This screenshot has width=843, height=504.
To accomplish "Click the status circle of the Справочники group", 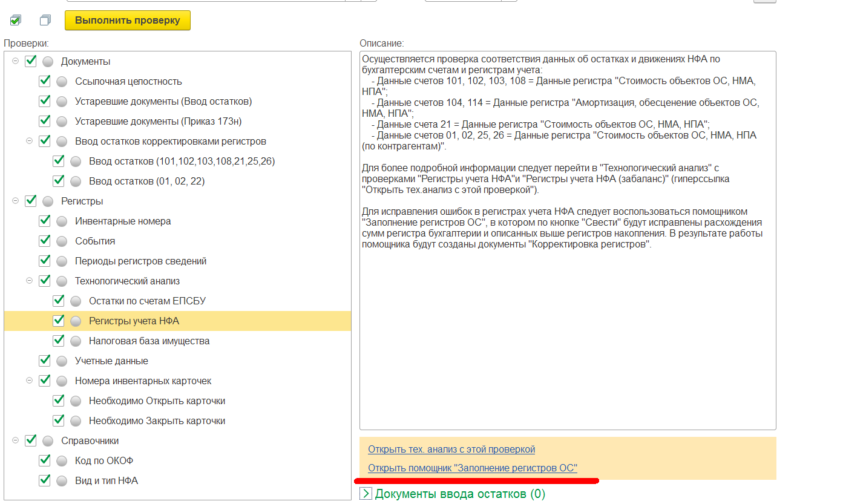I will tap(48, 441).
